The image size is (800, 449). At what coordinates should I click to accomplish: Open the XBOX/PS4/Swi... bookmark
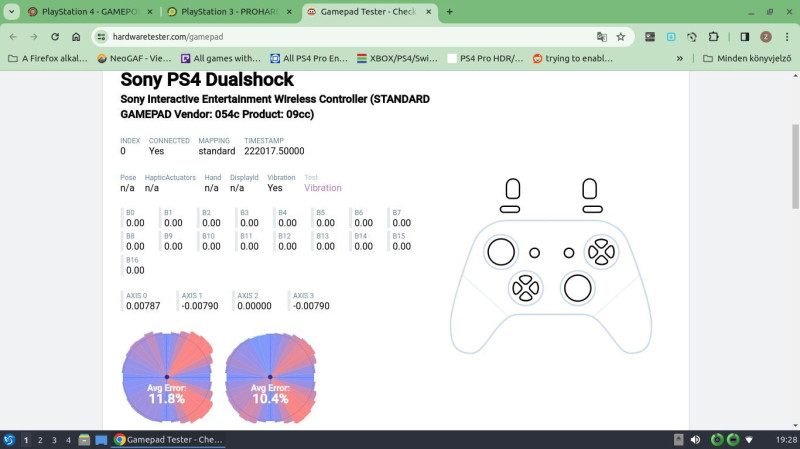397,59
